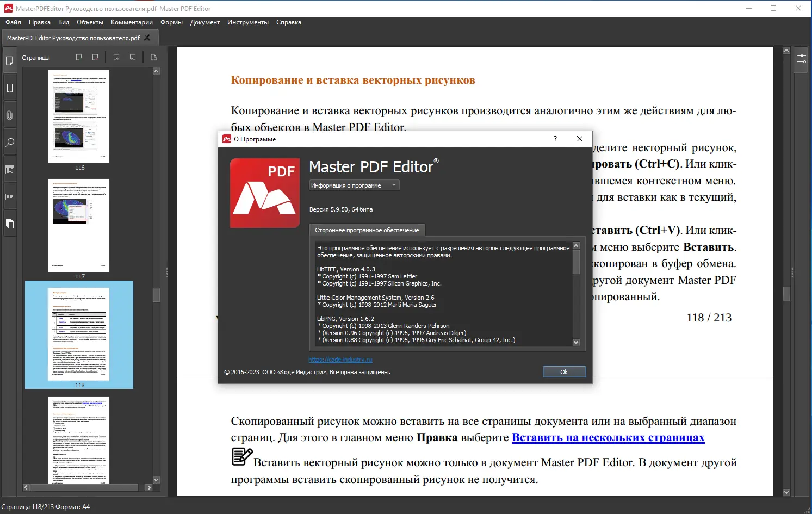Click the thumbnail panel scroll-down arrow
The height and width of the screenshot is (514, 812).
[x=156, y=480]
